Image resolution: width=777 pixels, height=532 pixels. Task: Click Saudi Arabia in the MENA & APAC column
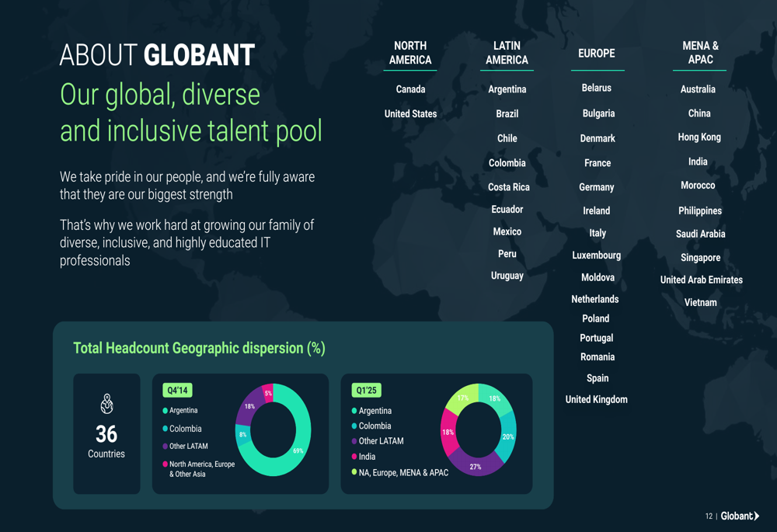tap(701, 234)
